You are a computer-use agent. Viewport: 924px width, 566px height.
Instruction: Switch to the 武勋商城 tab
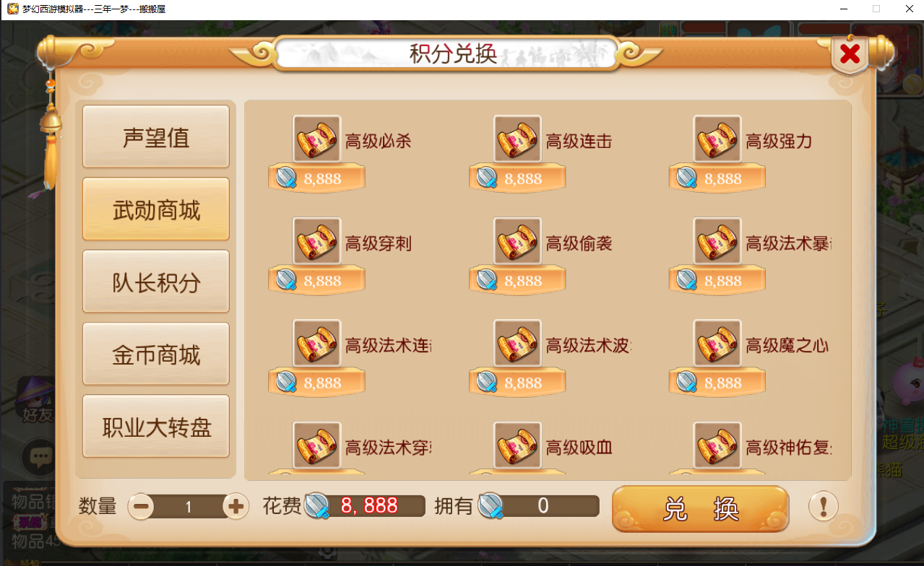pos(156,209)
